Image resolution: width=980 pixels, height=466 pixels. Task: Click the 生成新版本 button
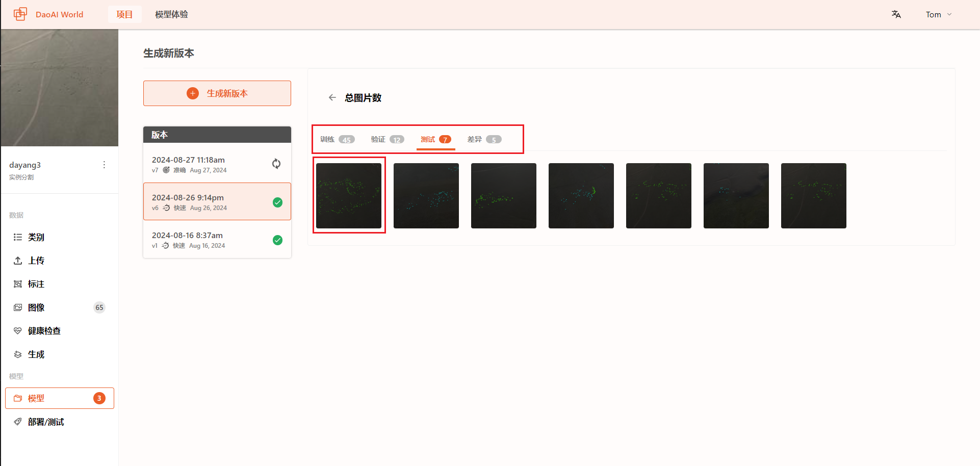pos(217,93)
